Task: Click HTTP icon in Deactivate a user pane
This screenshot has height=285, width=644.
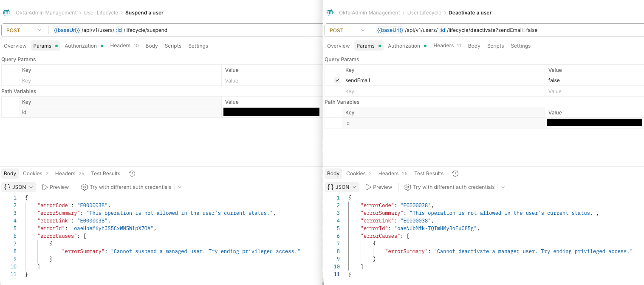Action: [x=330, y=13]
